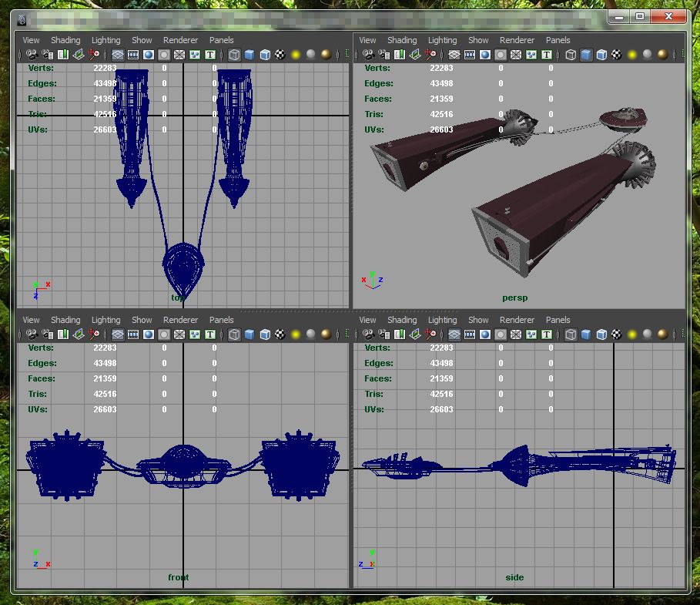
Task: Click Smooth Shade All icon in persp panel
Action: point(586,55)
